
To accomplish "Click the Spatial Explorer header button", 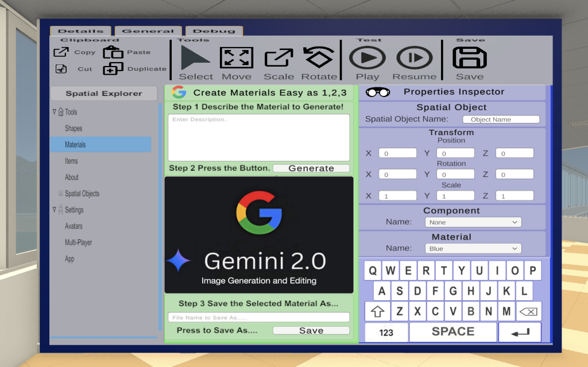I will coord(103,94).
